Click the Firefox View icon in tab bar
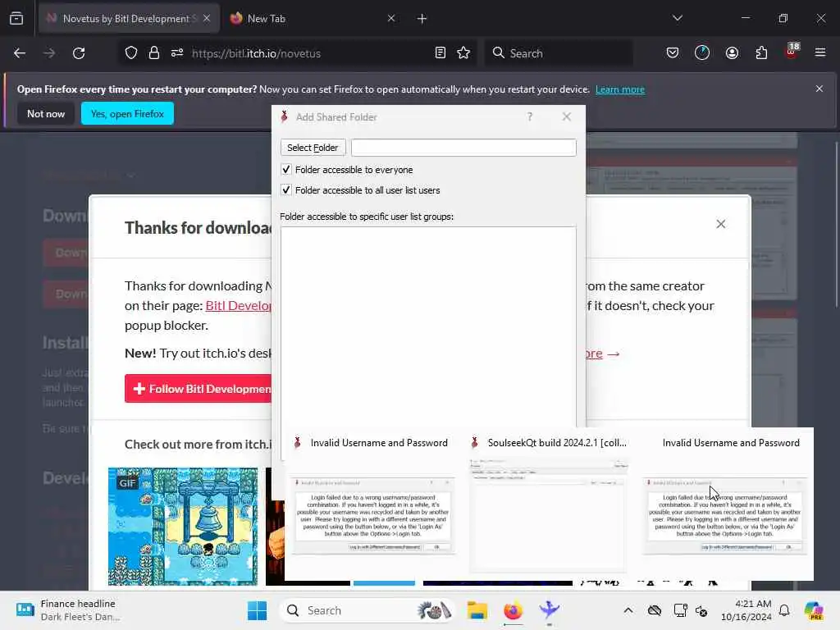The image size is (840, 630). 16,18
